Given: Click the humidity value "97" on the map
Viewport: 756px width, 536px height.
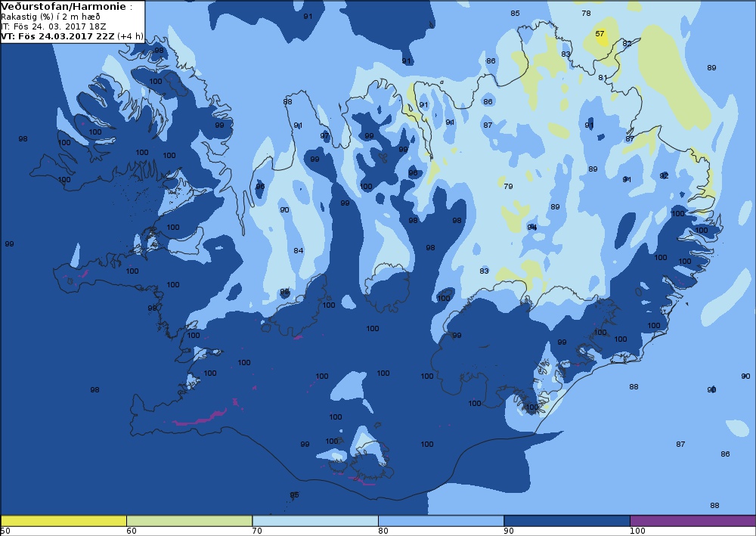Looking at the screenshot, I should point(325,136).
